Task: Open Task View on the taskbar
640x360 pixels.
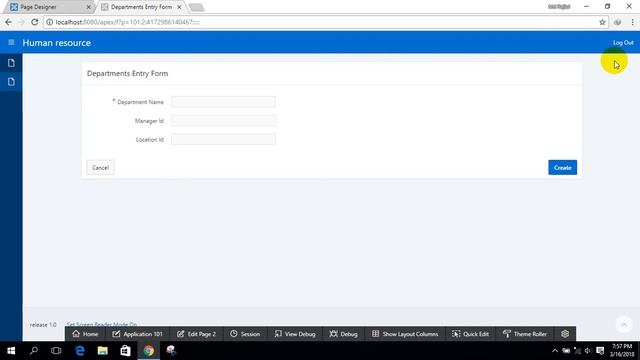Action: [56, 350]
